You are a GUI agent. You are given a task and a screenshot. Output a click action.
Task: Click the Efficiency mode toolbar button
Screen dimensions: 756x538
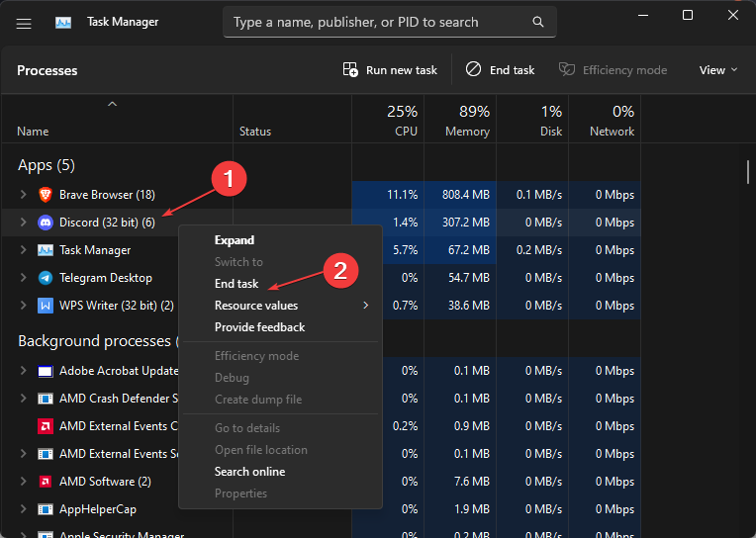pos(613,70)
